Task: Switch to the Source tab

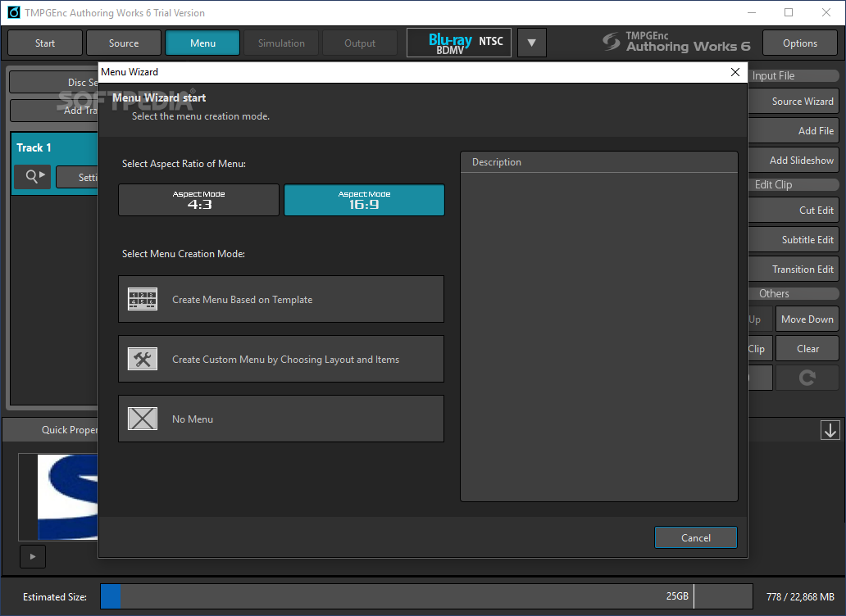Action: click(x=124, y=43)
